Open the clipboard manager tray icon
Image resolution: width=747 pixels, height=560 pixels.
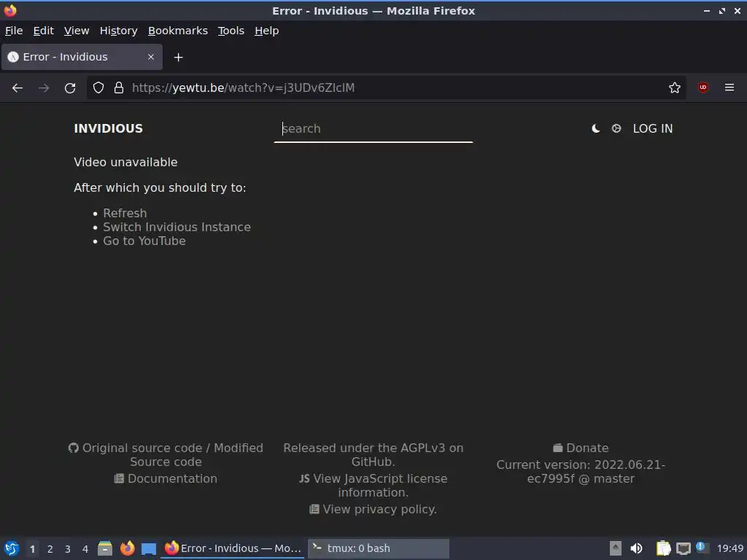point(663,548)
